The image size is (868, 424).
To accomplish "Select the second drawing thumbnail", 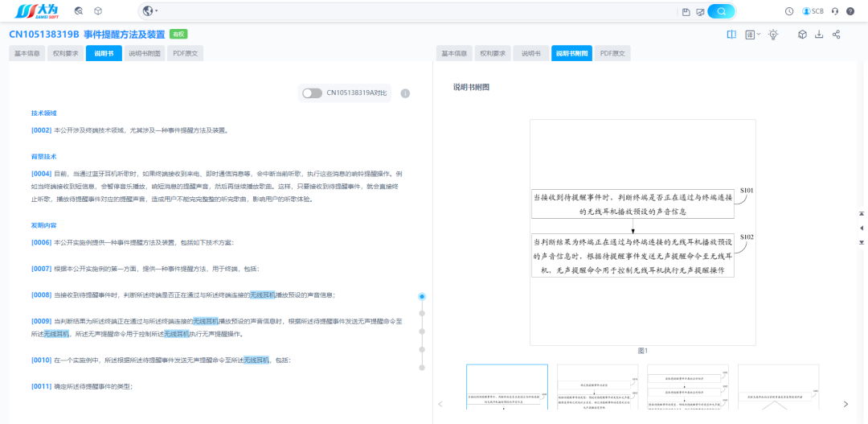I will (597, 387).
